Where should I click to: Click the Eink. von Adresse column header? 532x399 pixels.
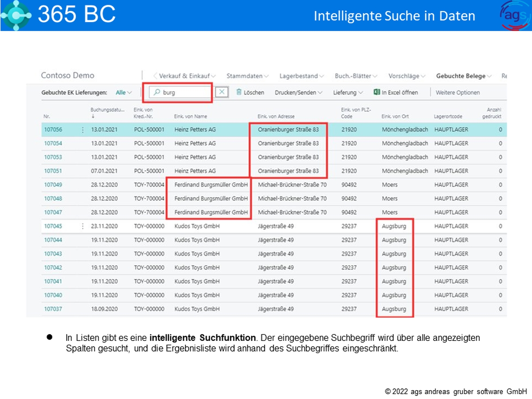tap(276, 117)
